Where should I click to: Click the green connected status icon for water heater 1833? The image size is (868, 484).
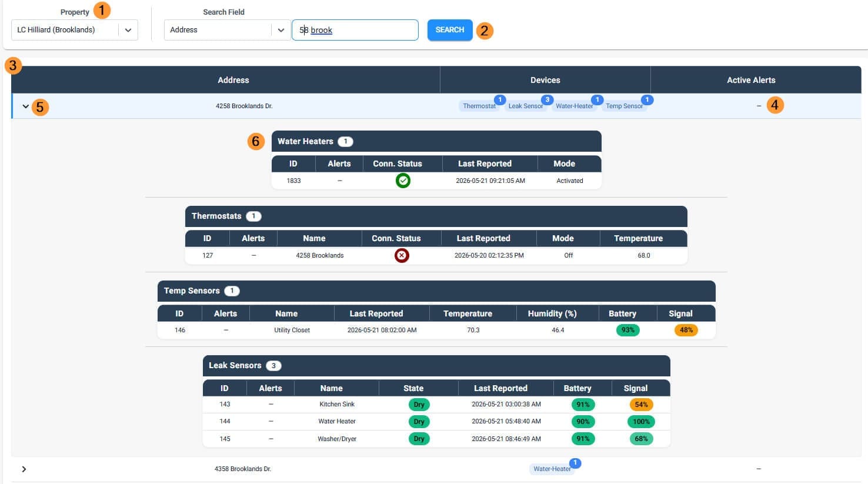tap(403, 181)
